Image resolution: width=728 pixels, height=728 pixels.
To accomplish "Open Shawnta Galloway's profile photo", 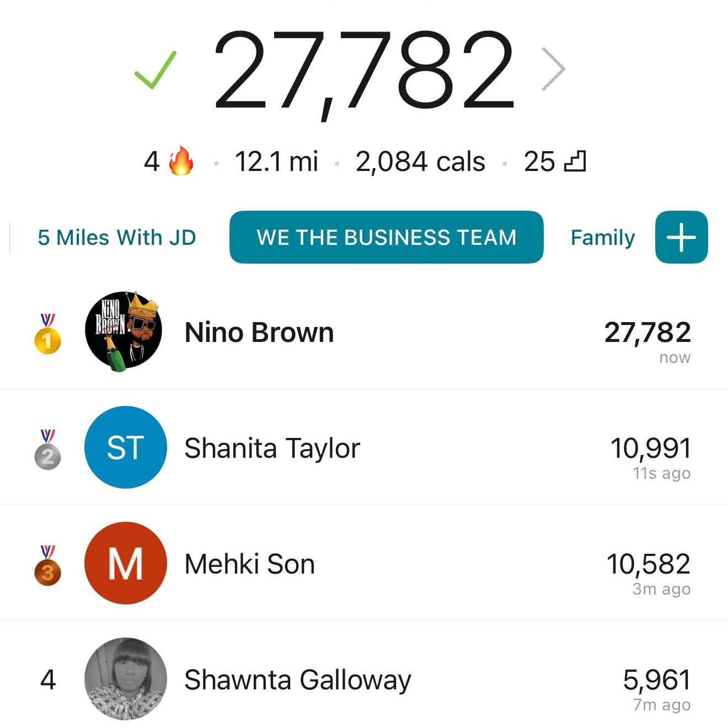I will click(x=125, y=679).
